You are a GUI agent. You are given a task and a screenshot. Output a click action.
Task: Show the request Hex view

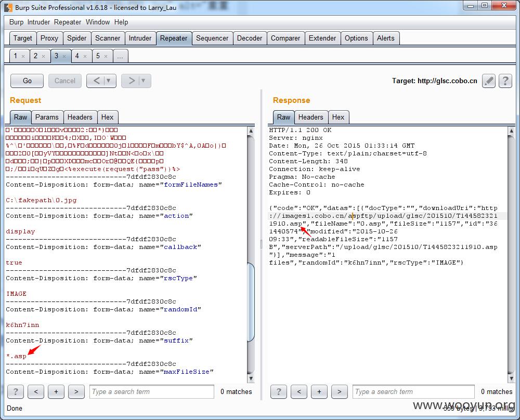pyautogui.click(x=108, y=117)
